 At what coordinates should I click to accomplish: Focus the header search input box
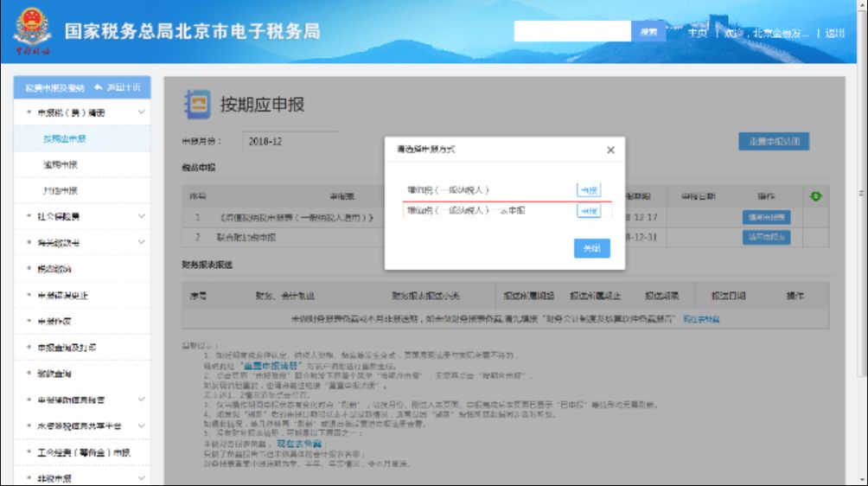click(x=572, y=31)
